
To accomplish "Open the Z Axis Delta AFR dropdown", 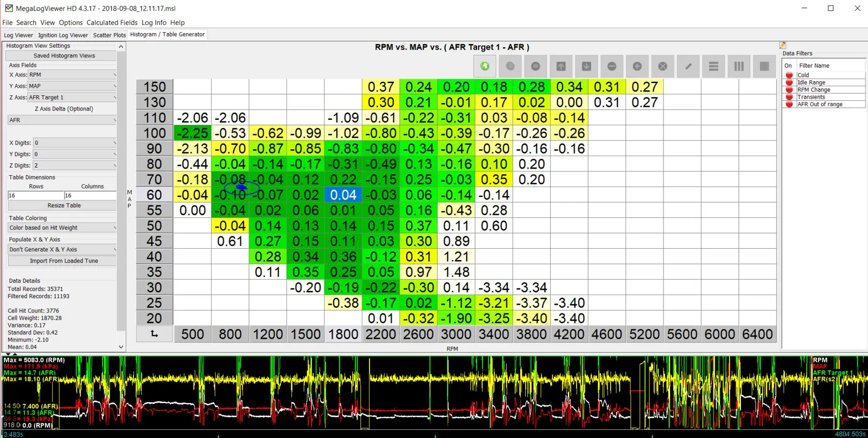I will click(62, 120).
